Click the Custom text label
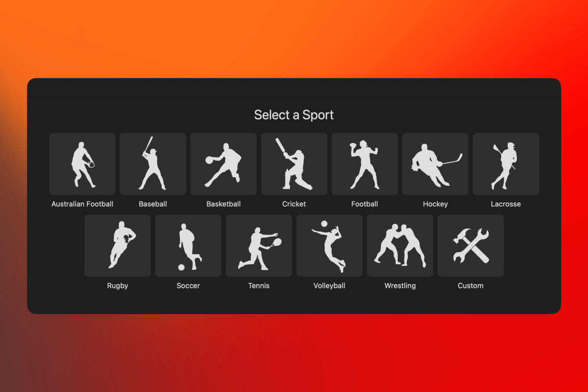 coord(470,286)
